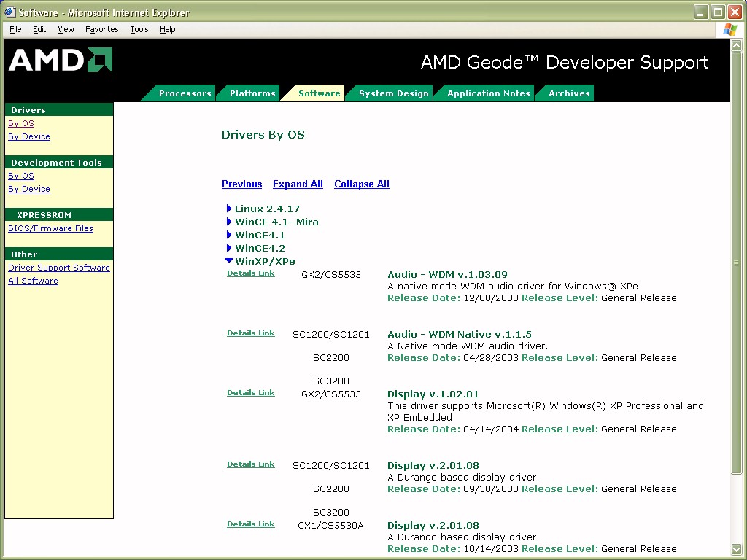Image resolution: width=747 pixels, height=560 pixels.
Task: Click the AMD logo in header
Action: point(61,61)
